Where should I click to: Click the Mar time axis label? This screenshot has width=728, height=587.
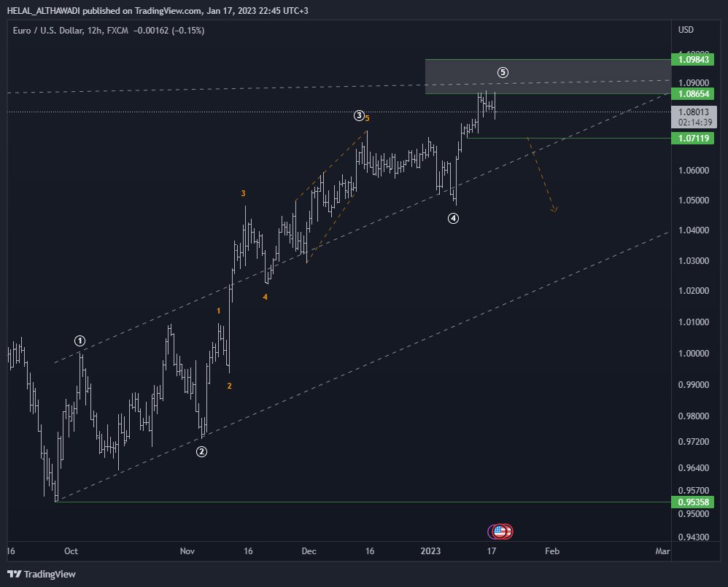coord(662,551)
